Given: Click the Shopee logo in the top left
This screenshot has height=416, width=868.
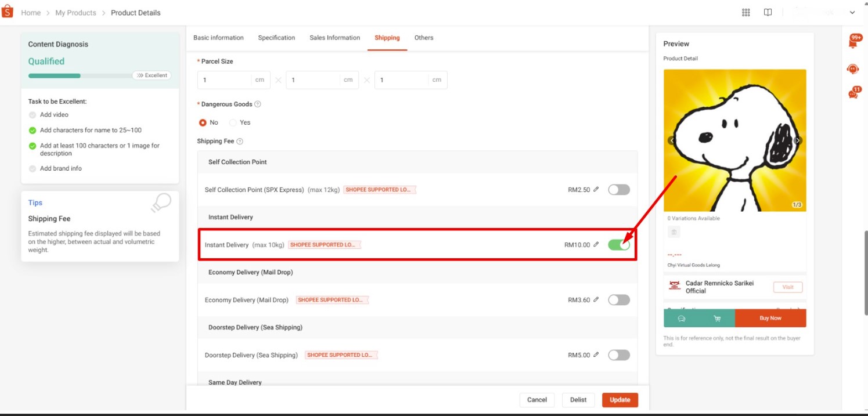Looking at the screenshot, I should (8, 12).
